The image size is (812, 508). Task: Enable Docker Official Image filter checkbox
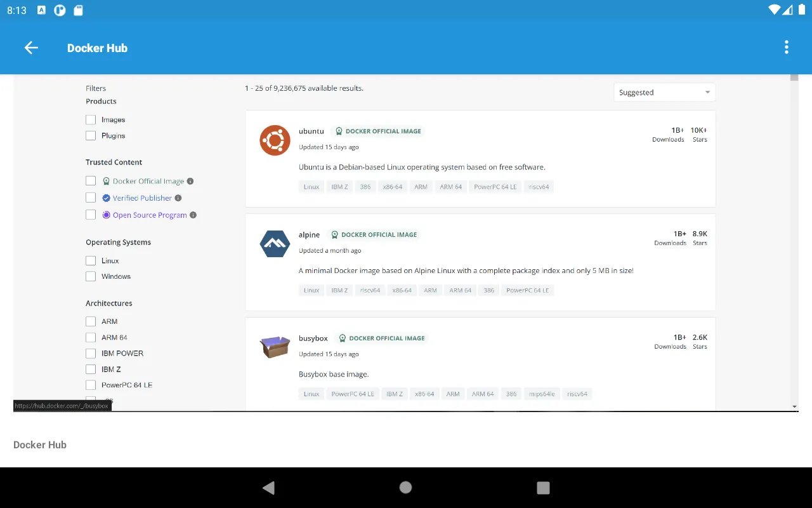tap(91, 181)
